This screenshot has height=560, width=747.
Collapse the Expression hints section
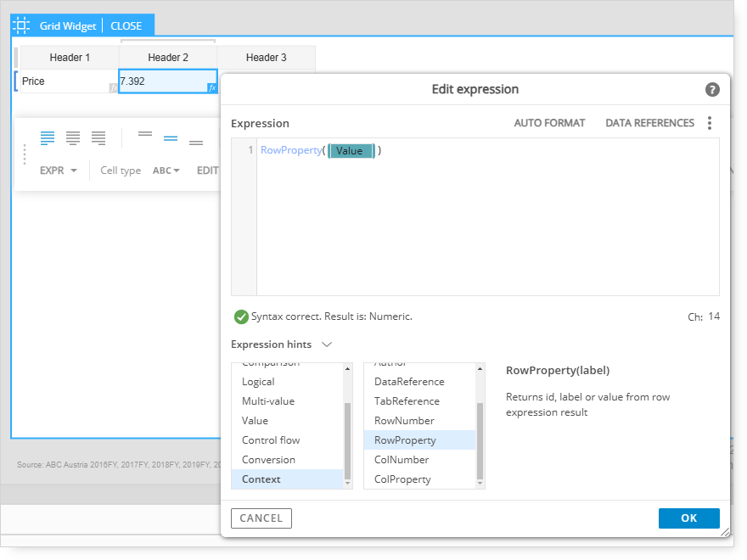tap(327, 344)
